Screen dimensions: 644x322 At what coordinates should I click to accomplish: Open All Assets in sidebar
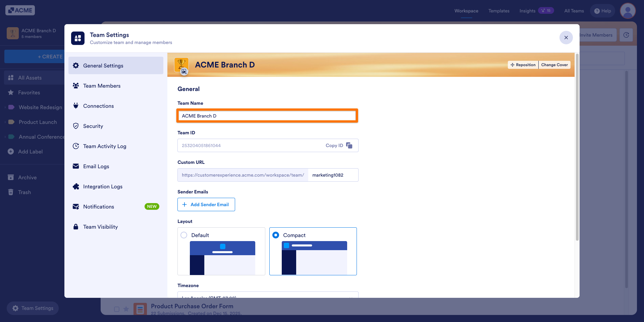(34, 78)
